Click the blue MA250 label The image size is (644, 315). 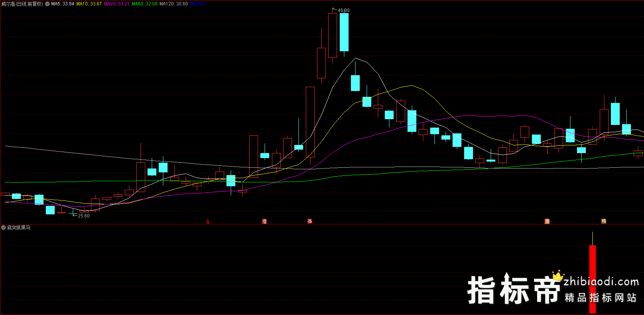point(199,4)
